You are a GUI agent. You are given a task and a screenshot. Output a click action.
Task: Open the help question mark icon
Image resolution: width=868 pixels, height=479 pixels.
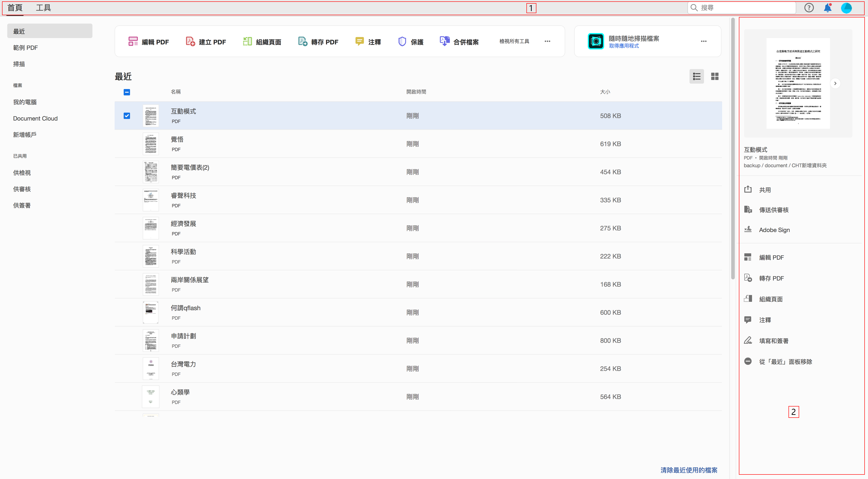click(809, 8)
